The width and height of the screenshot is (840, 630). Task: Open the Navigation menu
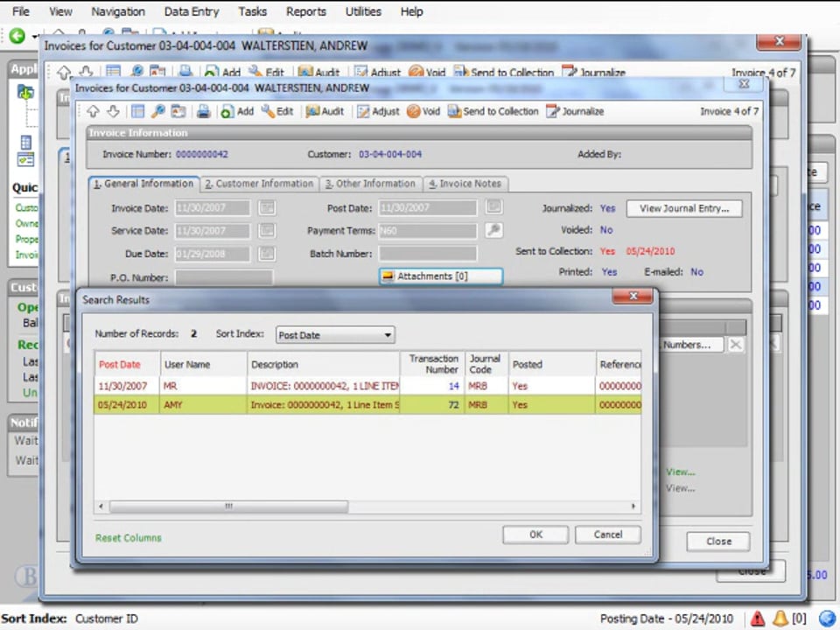pyautogui.click(x=118, y=11)
